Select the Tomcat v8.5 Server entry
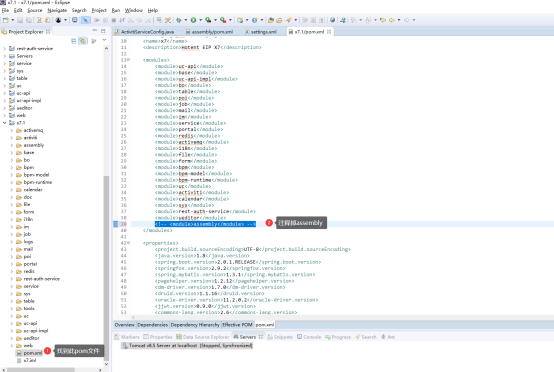554x372 pixels. tap(187, 346)
